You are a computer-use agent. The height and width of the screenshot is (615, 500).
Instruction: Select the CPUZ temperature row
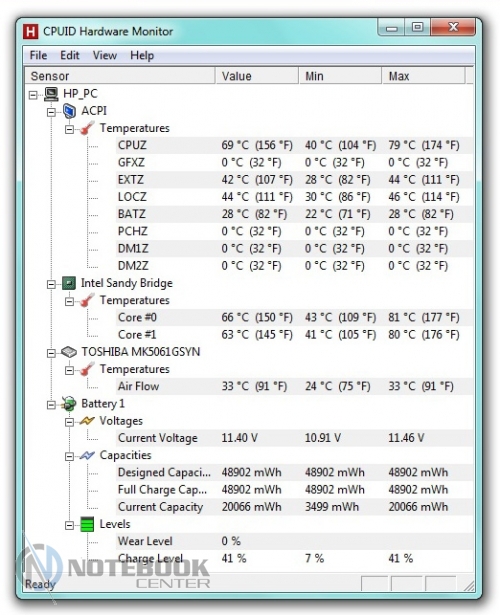point(294,146)
